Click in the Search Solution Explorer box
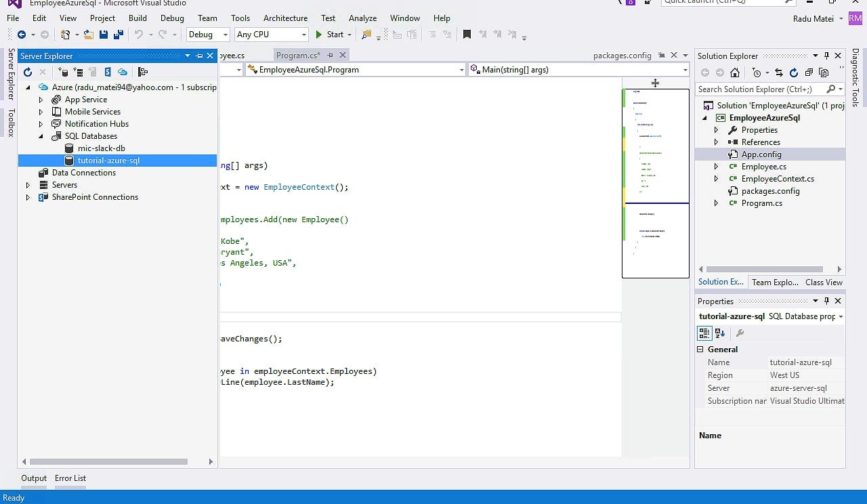 (759, 89)
